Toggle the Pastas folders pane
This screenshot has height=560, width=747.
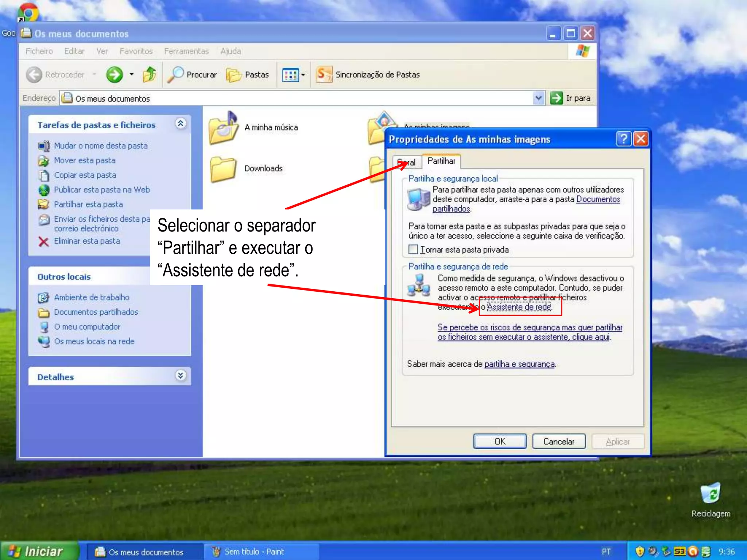(x=248, y=75)
